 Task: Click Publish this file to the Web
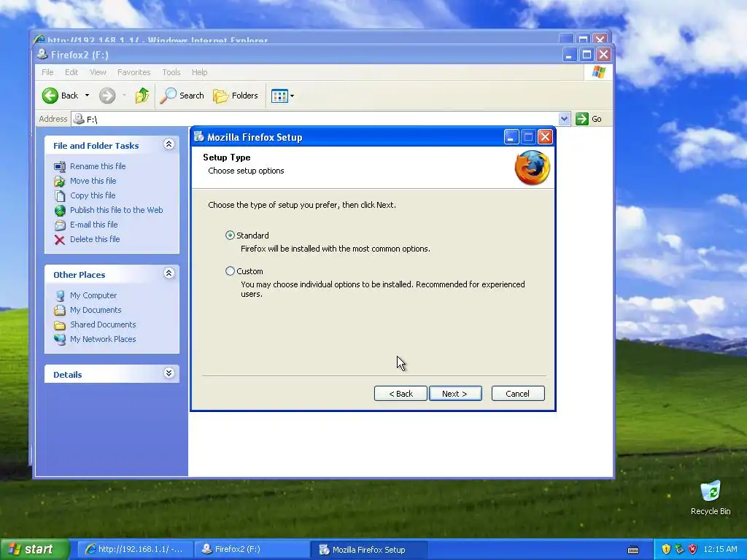click(x=116, y=210)
